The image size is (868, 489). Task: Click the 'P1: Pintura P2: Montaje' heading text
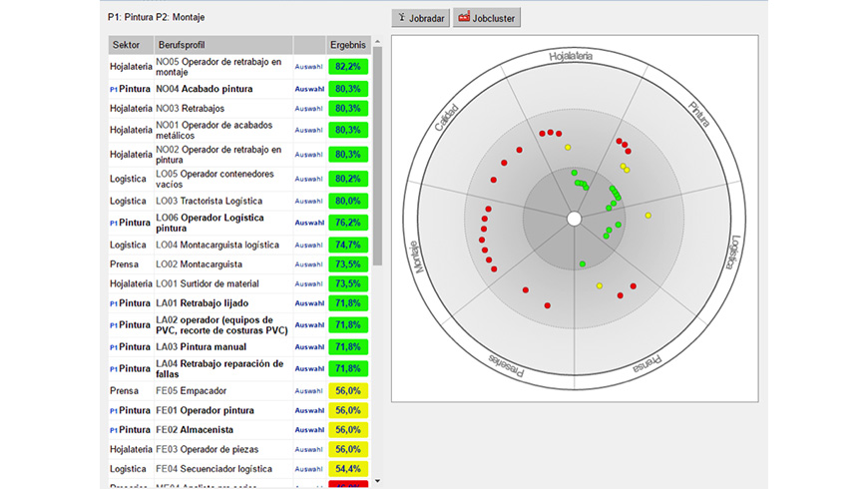(156, 17)
